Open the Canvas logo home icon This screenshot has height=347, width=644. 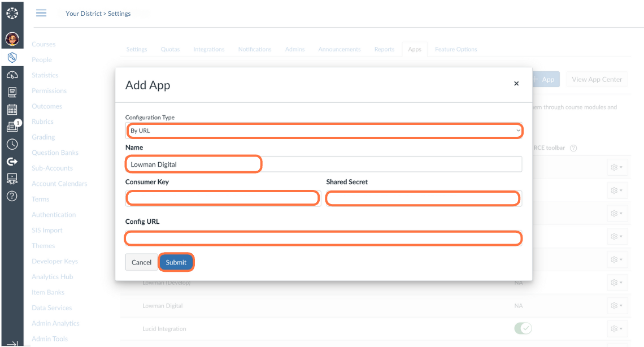(x=12, y=14)
